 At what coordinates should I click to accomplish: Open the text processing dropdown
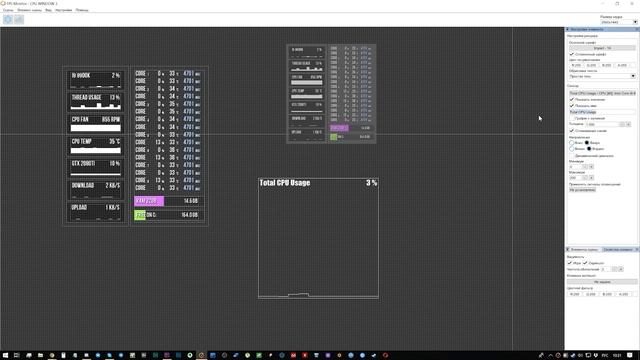pos(602,76)
